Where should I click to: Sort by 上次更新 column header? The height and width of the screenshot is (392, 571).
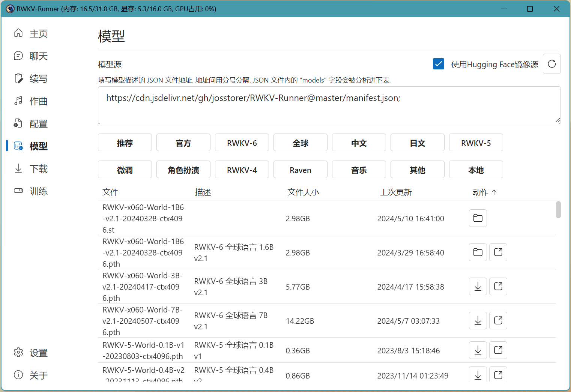[396, 192]
